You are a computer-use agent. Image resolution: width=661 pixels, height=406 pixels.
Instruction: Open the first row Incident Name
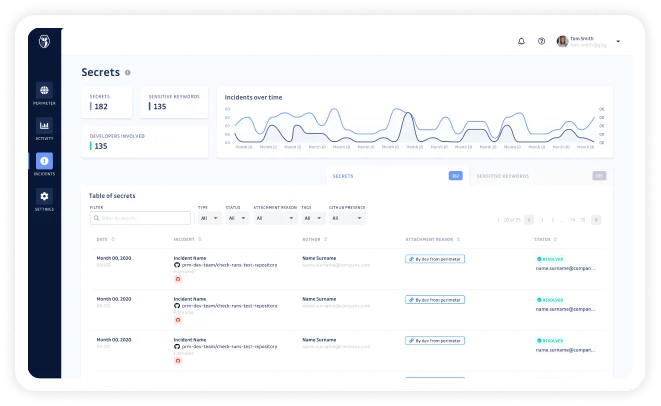(x=190, y=258)
